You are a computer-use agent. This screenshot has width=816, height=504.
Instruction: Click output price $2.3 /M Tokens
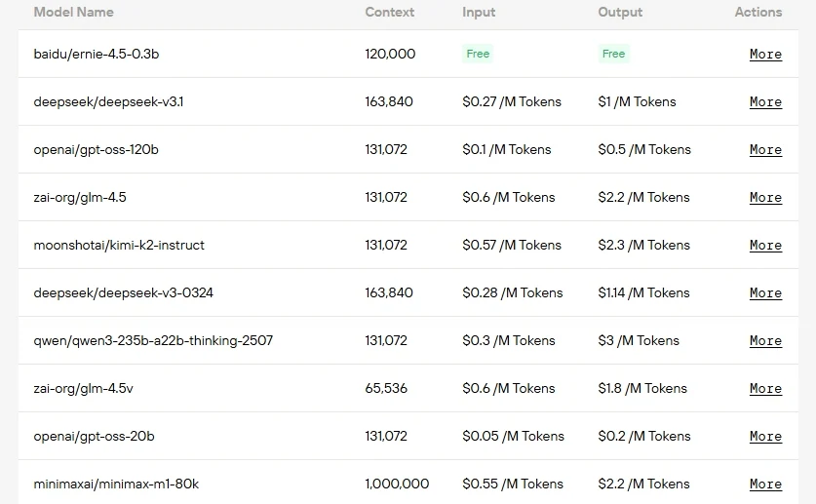(x=643, y=245)
